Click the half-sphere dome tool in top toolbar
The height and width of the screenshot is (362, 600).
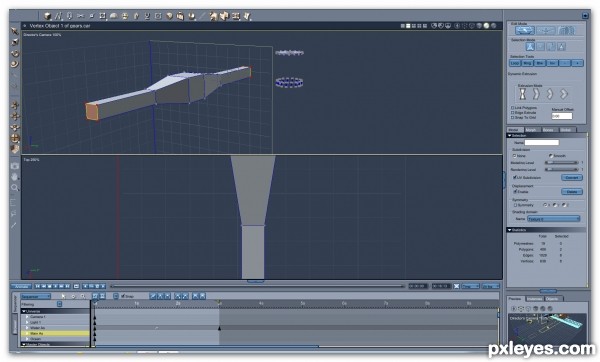point(114,16)
